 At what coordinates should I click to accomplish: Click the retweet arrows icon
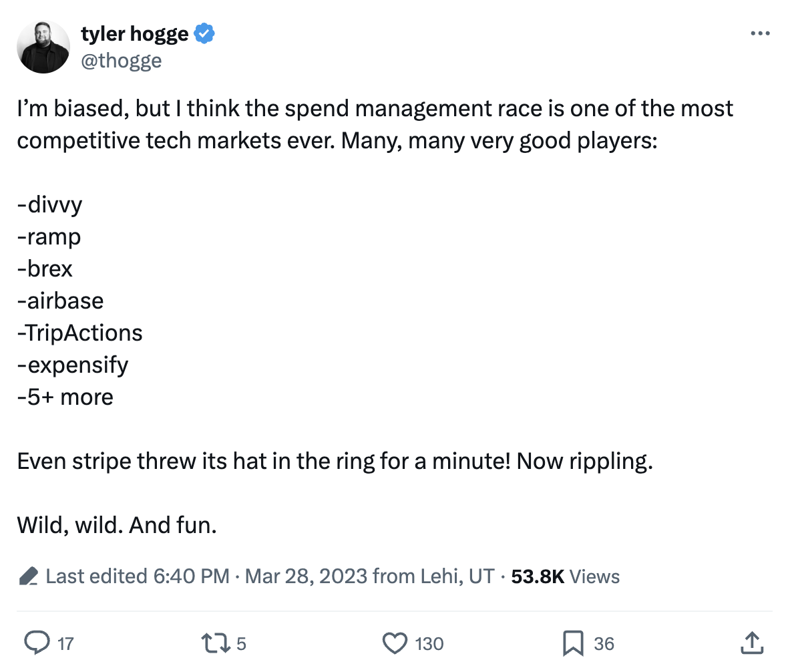tap(216, 643)
